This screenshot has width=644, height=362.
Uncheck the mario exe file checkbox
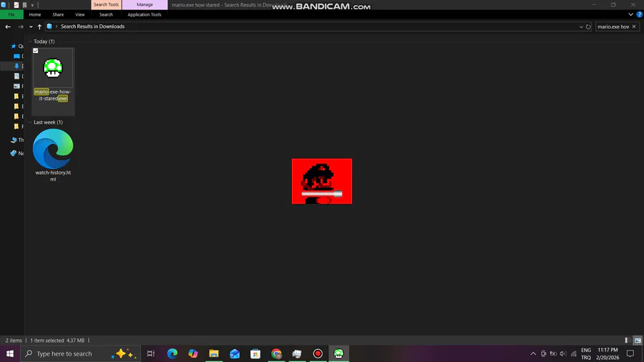tap(36, 51)
